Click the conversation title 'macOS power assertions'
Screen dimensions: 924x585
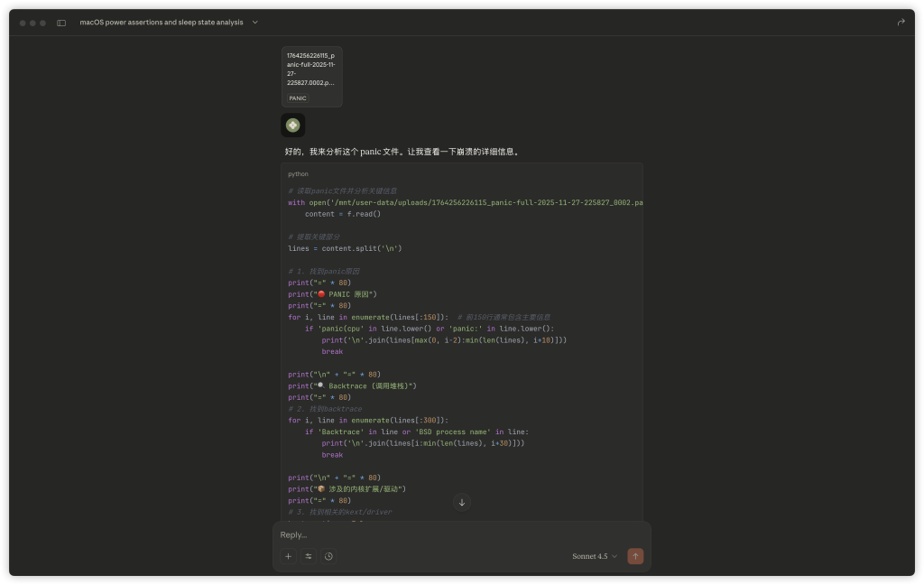[x=161, y=23]
